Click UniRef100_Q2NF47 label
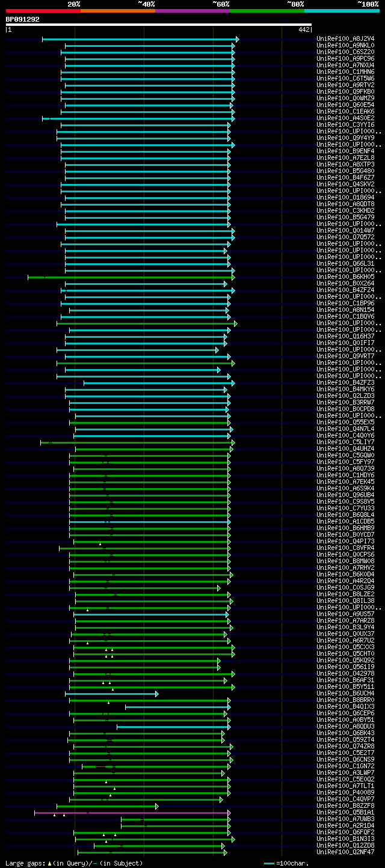385x868 pixels. point(345,852)
